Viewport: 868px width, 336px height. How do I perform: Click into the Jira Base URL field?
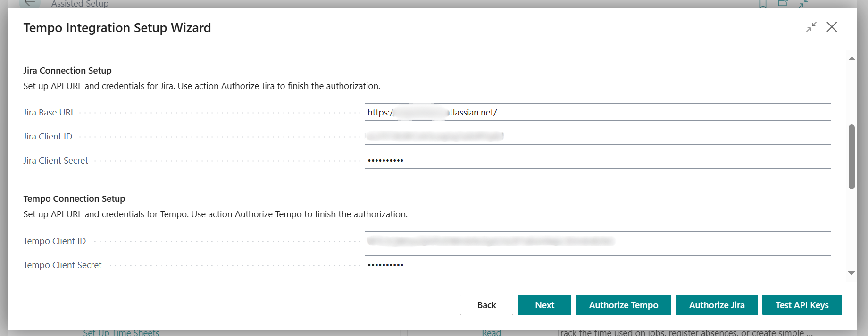[x=597, y=112]
